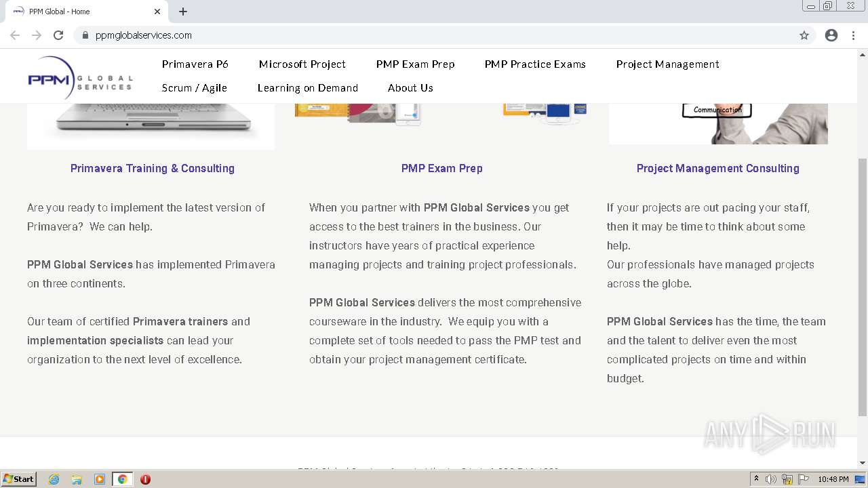Open the Action Center flag icon
Screen dimensions: 868x488
[x=803, y=479]
